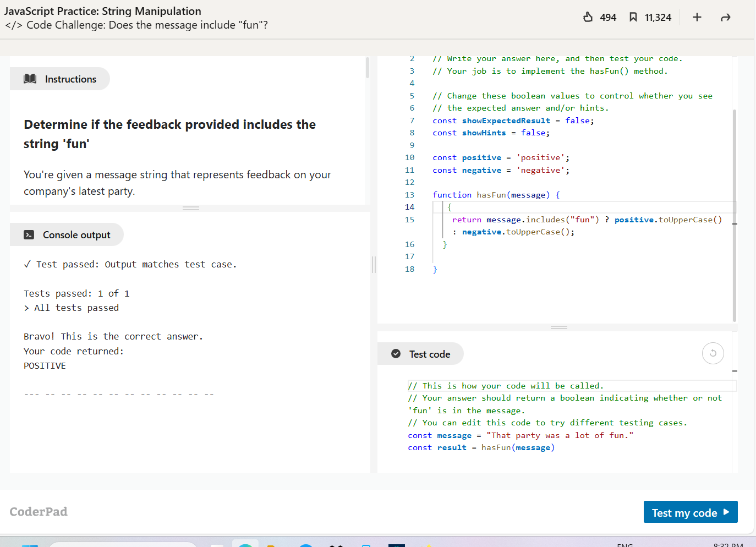Bookmark this code challenge

coord(633,17)
